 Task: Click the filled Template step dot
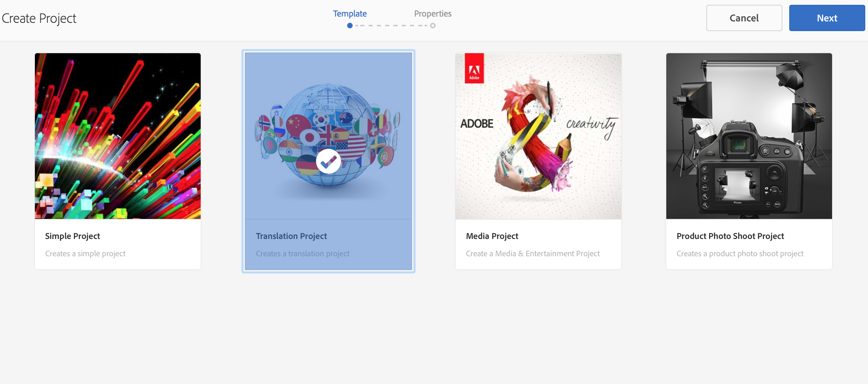pos(350,26)
